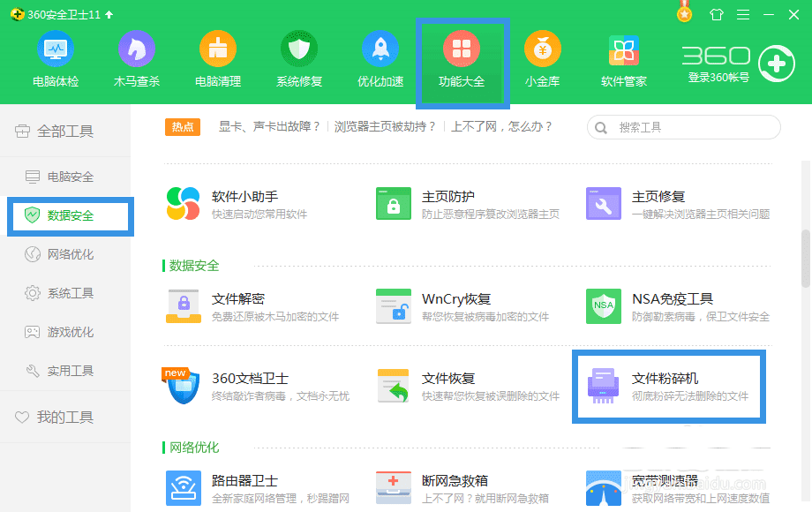
Task: Select 实用工具 sidebar category
Action: [64, 371]
